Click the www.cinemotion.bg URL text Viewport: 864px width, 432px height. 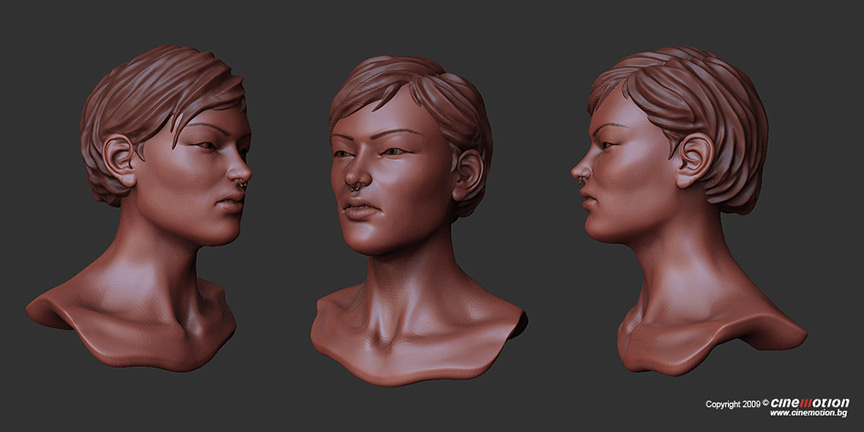[808, 413]
